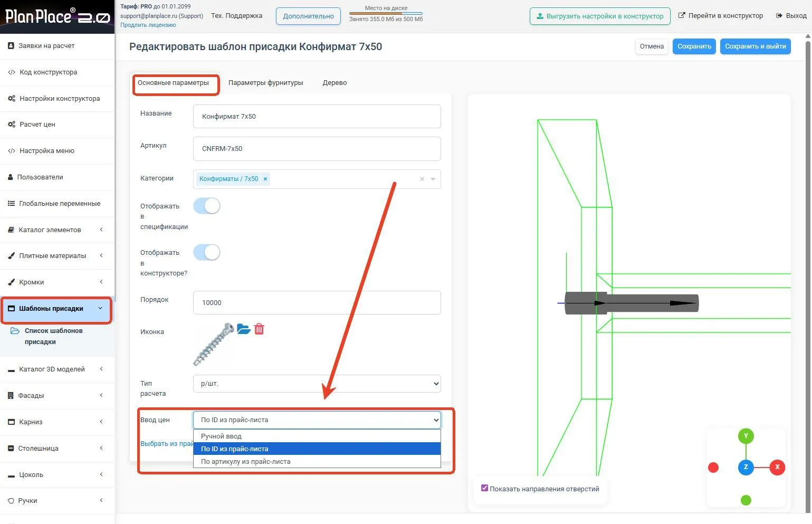Open Заявки на расчет in sidebar
The image size is (812, 524).
click(x=57, y=46)
